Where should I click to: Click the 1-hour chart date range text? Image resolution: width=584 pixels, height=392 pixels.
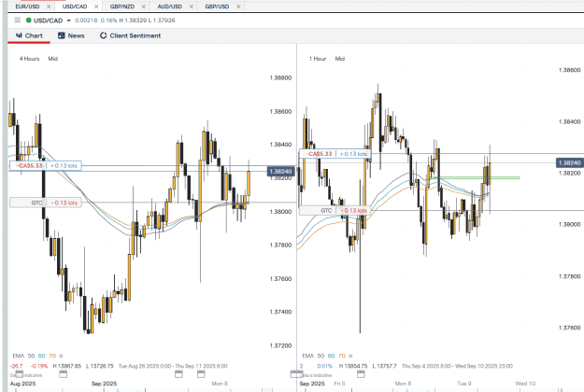click(x=457, y=366)
